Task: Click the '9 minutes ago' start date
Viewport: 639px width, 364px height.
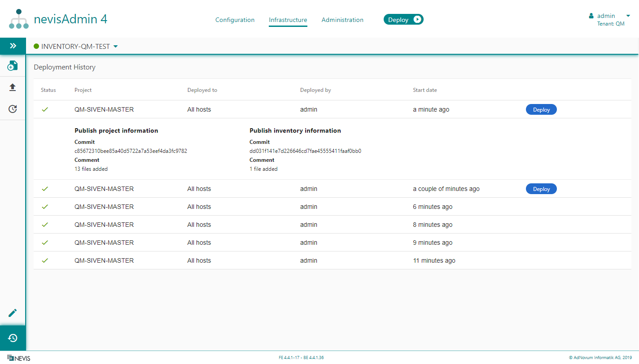Action: pyautogui.click(x=433, y=243)
